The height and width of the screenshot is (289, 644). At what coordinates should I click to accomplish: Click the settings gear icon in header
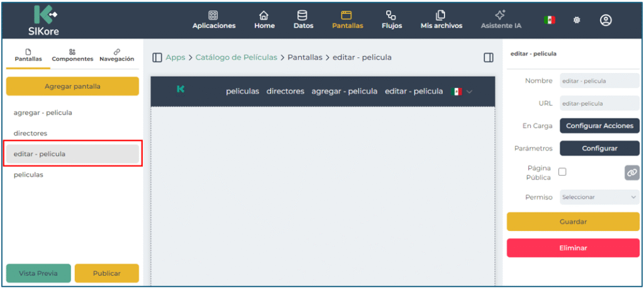[x=576, y=20]
